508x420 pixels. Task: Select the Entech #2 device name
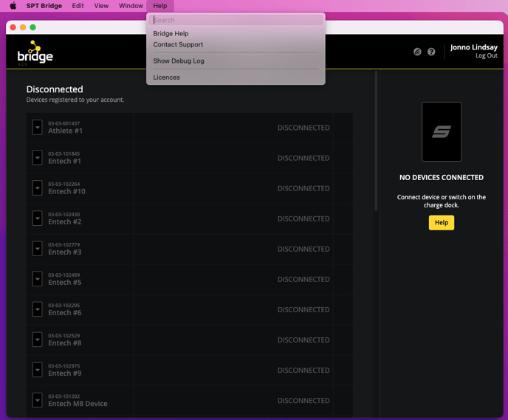(x=65, y=222)
